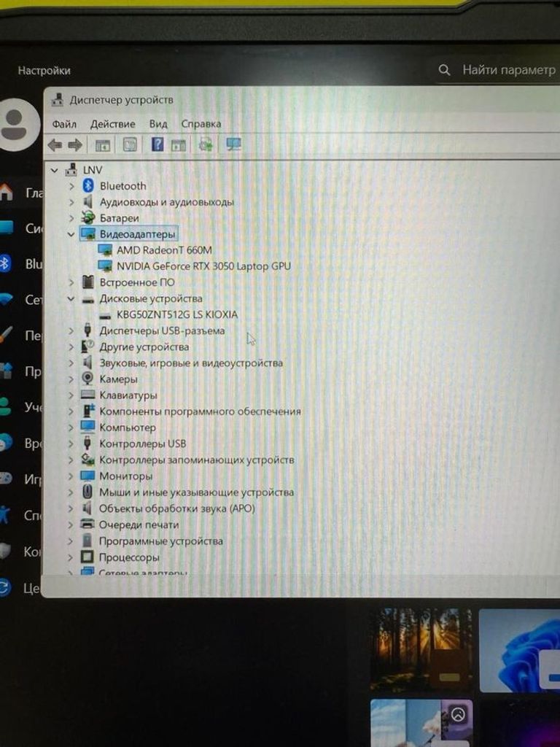Click the Forward arrow toolbar icon
The width and height of the screenshot is (560, 747).
pos(75,144)
